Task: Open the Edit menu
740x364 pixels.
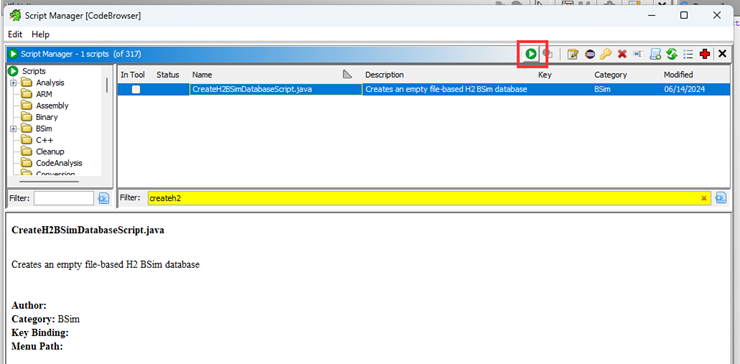Action: point(15,34)
